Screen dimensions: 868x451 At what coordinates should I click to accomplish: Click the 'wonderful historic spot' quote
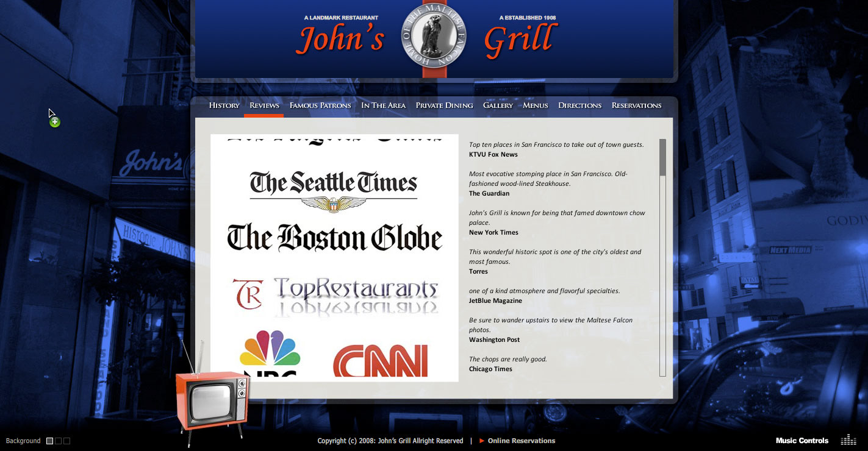[555, 257]
